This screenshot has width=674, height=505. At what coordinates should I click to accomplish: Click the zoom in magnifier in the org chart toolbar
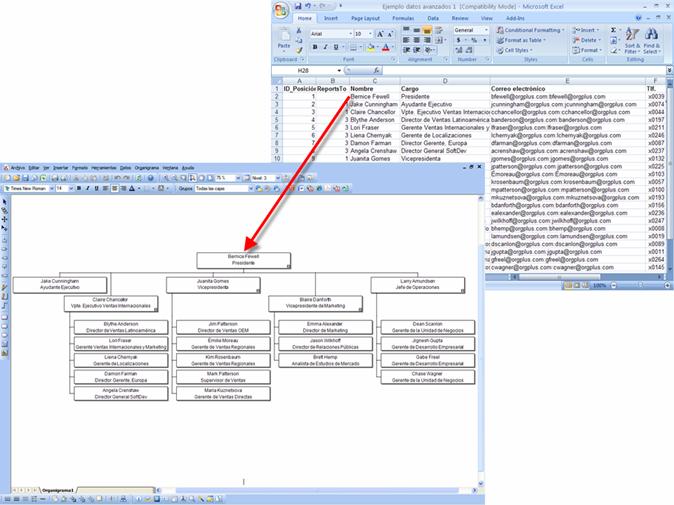166,178
